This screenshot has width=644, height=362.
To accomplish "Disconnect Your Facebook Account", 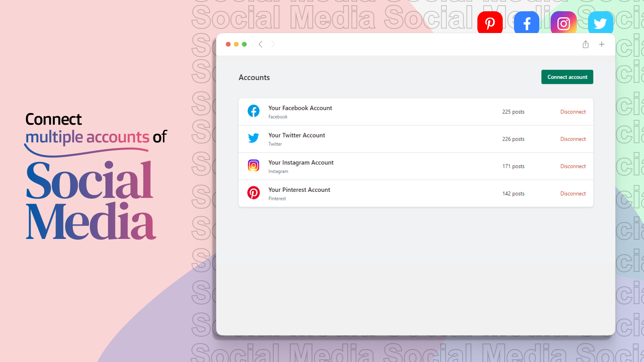I will point(573,112).
